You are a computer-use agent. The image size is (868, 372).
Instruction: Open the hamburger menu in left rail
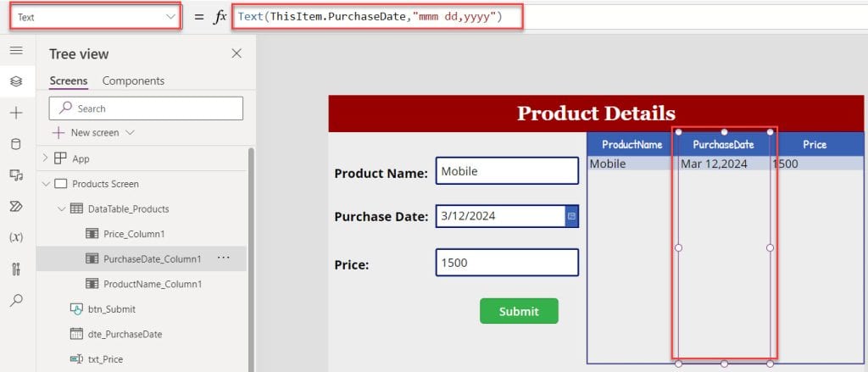16,51
